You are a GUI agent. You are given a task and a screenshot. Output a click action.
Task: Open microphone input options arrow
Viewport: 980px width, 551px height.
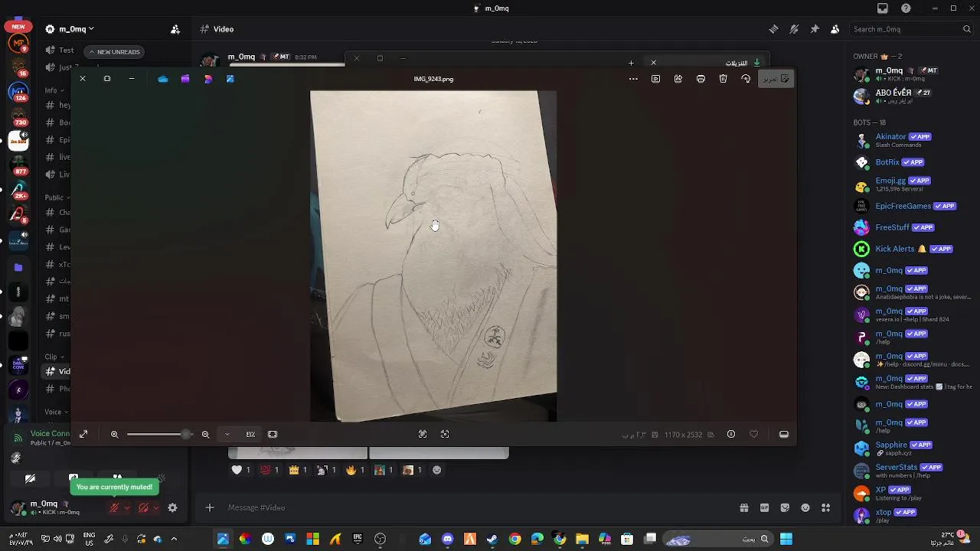click(x=127, y=508)
